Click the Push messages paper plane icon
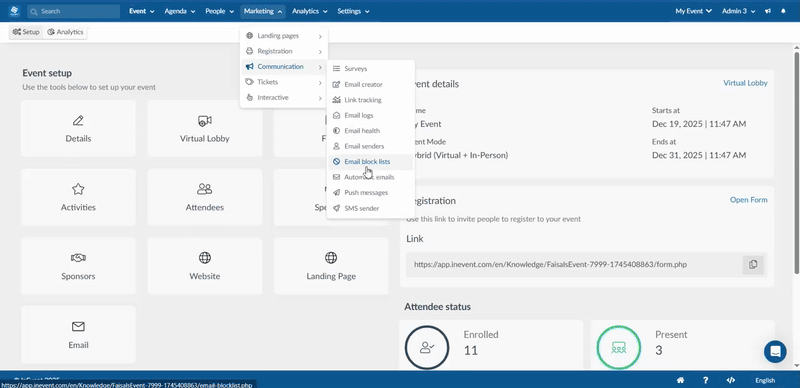 336,192
